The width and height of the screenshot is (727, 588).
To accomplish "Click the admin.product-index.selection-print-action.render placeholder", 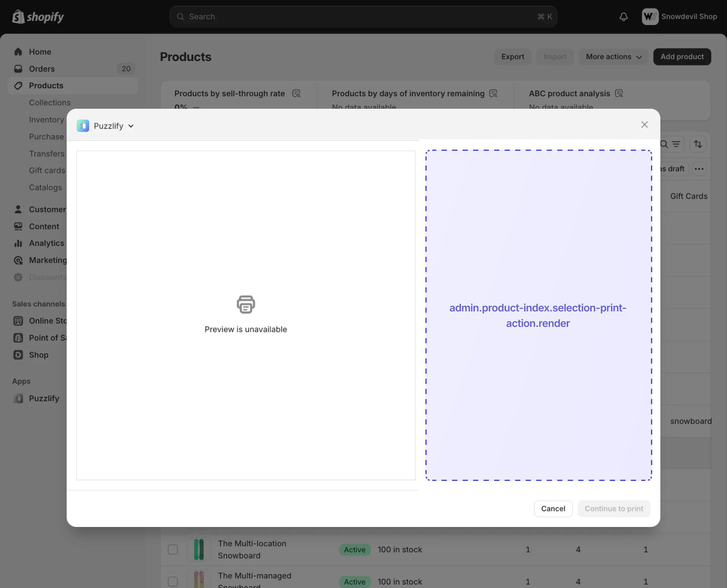I will point(538,315).
